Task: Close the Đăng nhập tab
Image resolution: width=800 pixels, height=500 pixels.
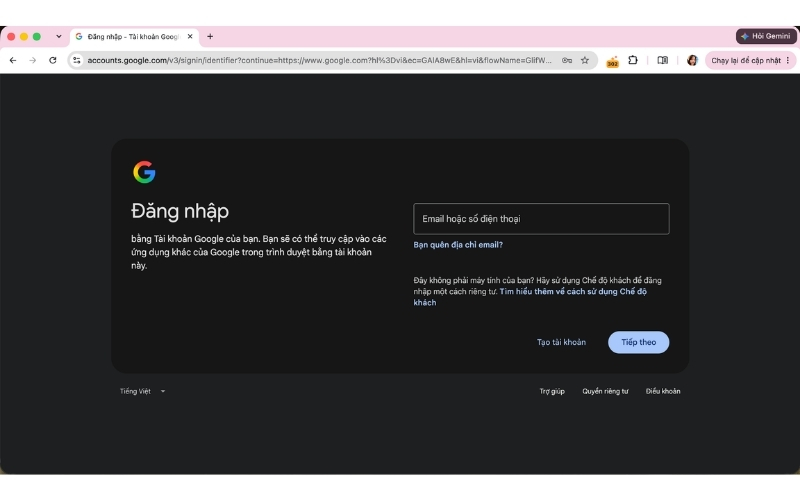Action: tap(190, 36)
